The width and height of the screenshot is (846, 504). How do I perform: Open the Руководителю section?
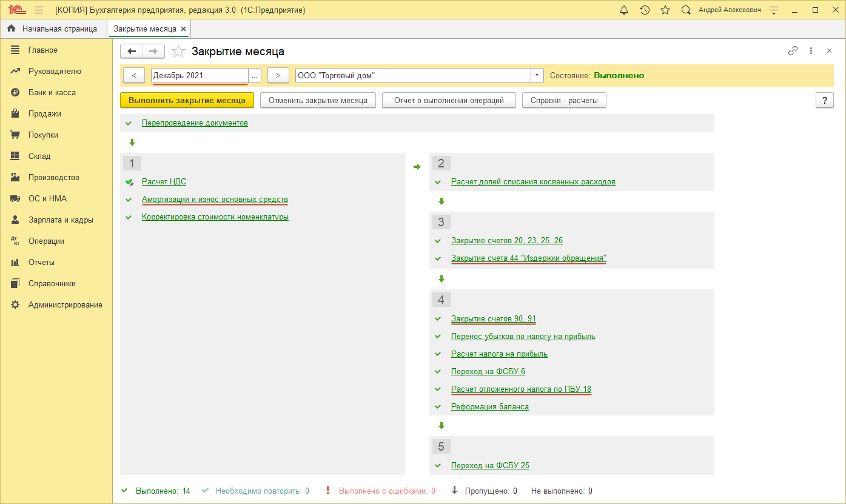[x=56, y=71]
